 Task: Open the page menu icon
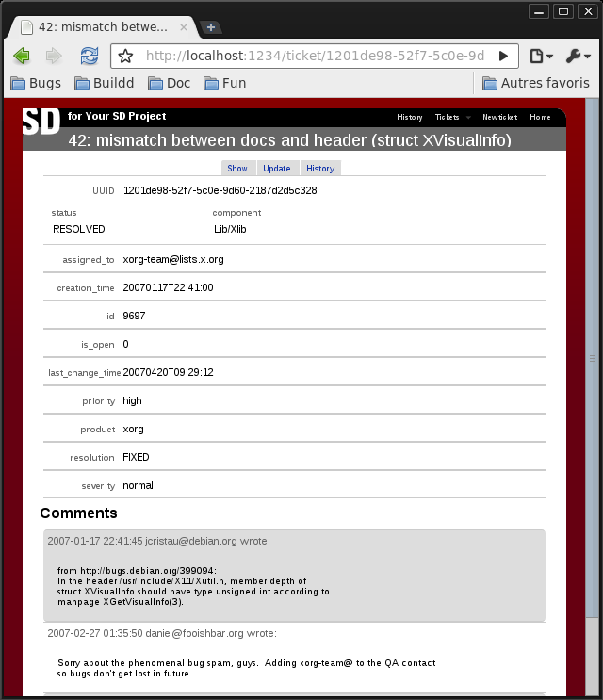coord(541,56)
